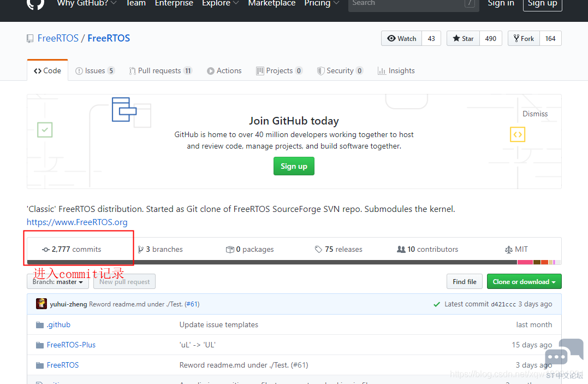This screenshot has height=384, width=588.
Task: Open the https://www.FreeRTOS.org link
Action: (77, 222)
